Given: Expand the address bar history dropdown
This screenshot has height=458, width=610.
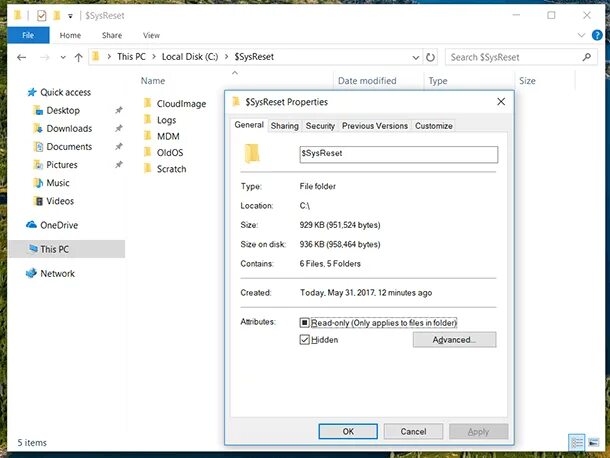Looking at the screenshot, I should point(415,58).
